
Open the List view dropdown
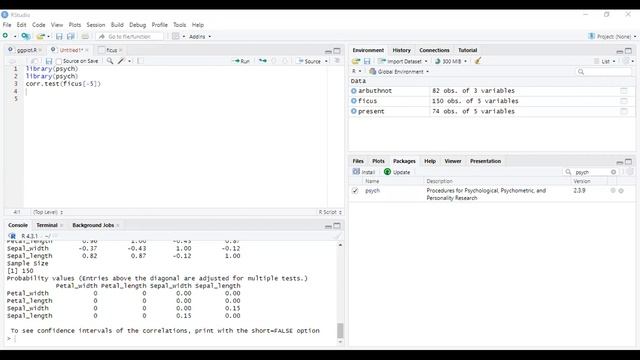click(x=605, y=61)
